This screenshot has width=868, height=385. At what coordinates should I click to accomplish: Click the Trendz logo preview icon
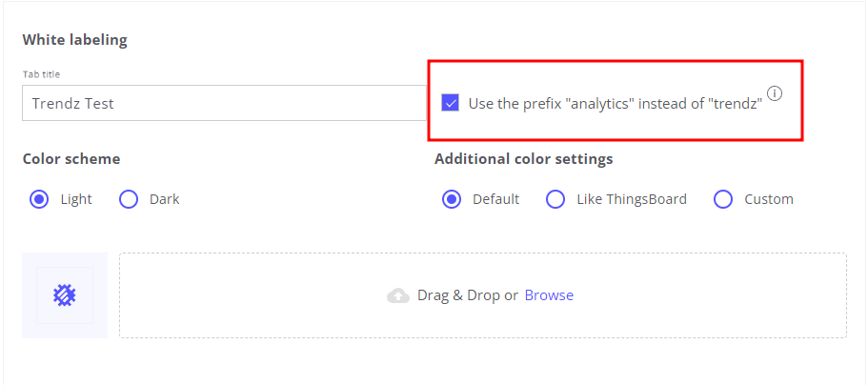(65, 295)
